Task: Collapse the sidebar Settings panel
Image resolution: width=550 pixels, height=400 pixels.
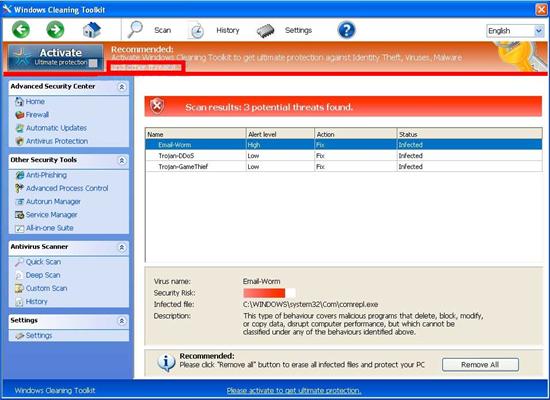Action: (x=122, y=321)
